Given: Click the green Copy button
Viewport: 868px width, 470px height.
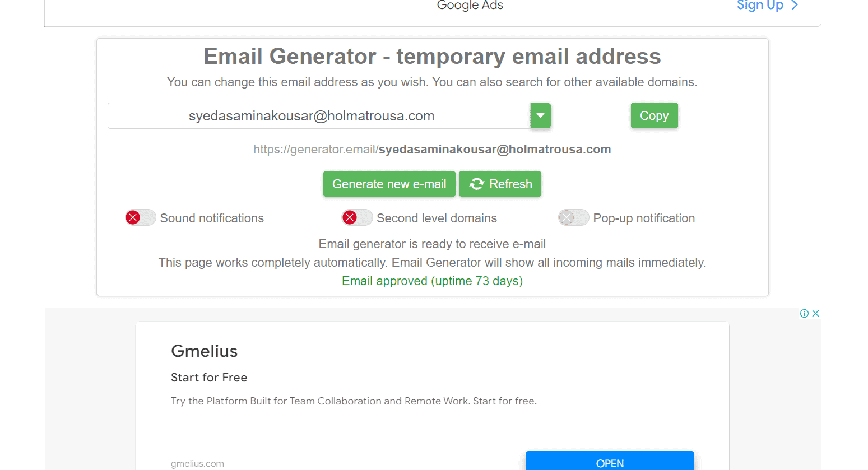Looking at the screenshot, I should pos(654,115).
